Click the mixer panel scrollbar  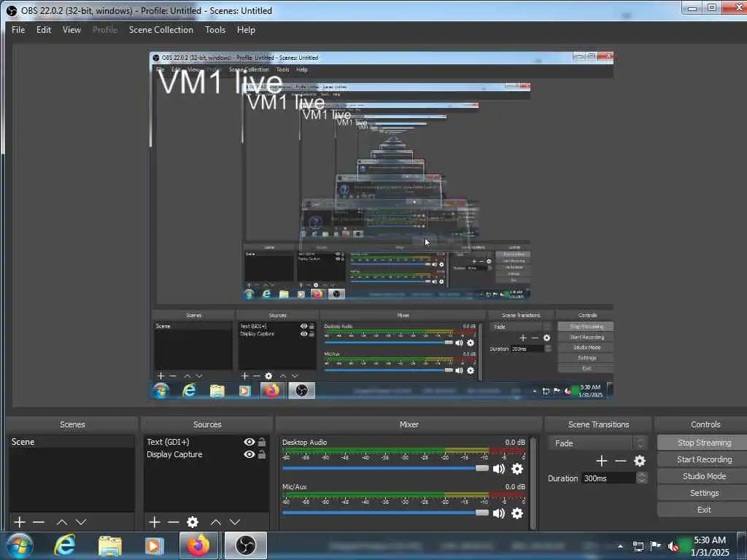(533, 483)
